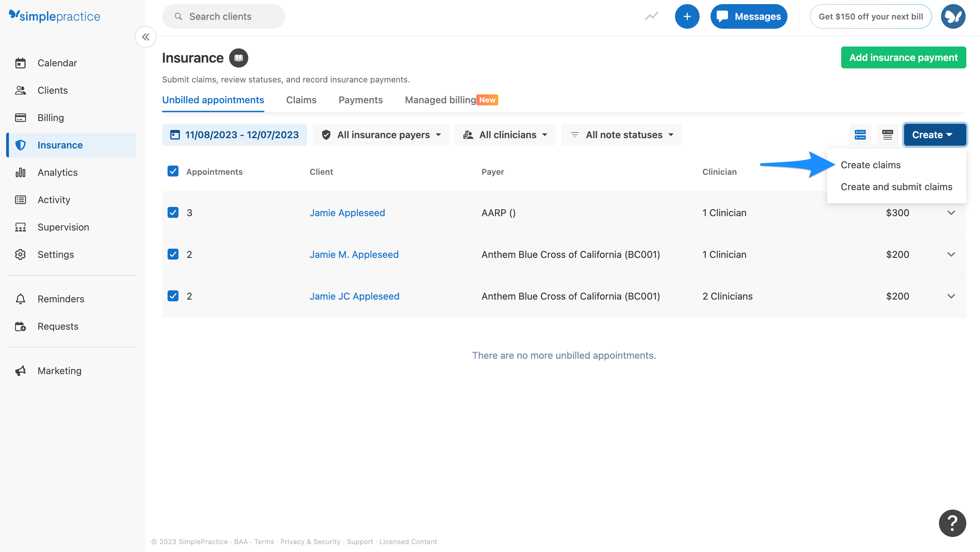Open the date range 11/08/2023 - 12/07/2023 picker
This screenshot has width=980, height=552.
tap(234, 135)
